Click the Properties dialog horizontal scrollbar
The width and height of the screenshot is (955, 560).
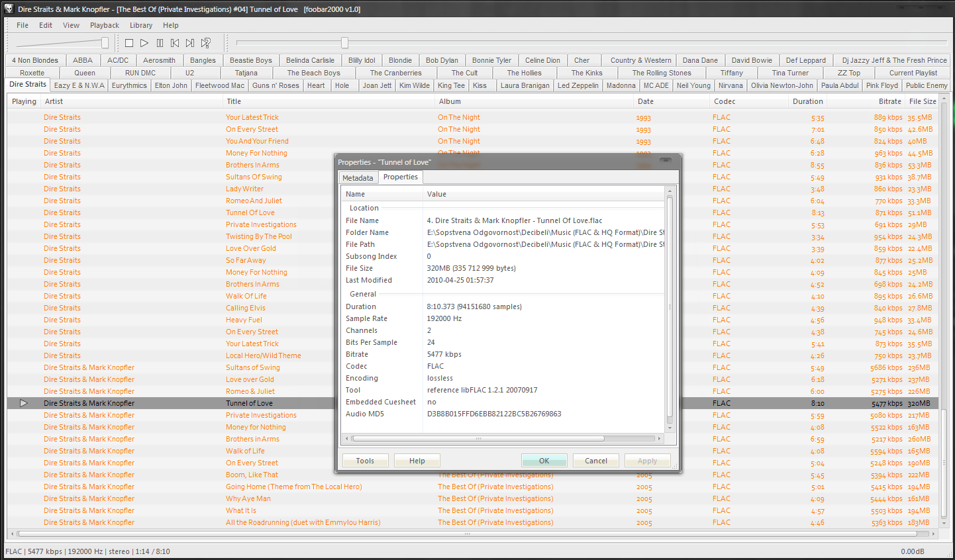point(478,438)
